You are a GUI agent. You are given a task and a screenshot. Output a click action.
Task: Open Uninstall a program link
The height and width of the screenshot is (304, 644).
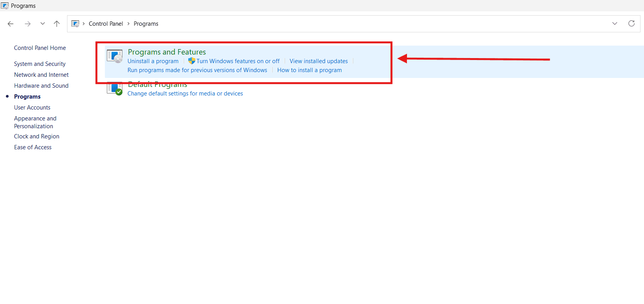point(153,61)
